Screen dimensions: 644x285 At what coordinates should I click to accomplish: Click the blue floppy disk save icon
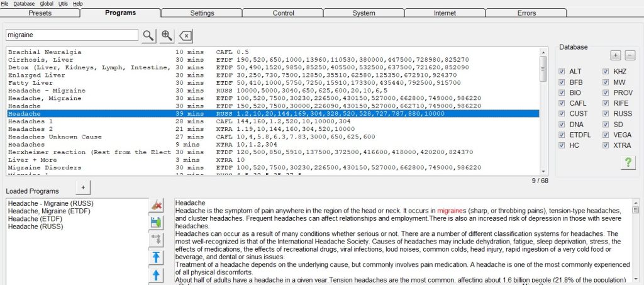[157, 222]
